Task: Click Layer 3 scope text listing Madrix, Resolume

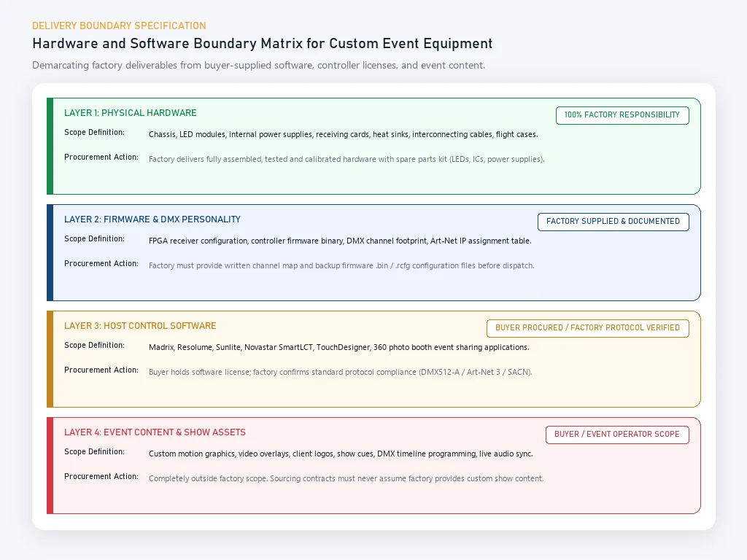Action: [338, 347]
